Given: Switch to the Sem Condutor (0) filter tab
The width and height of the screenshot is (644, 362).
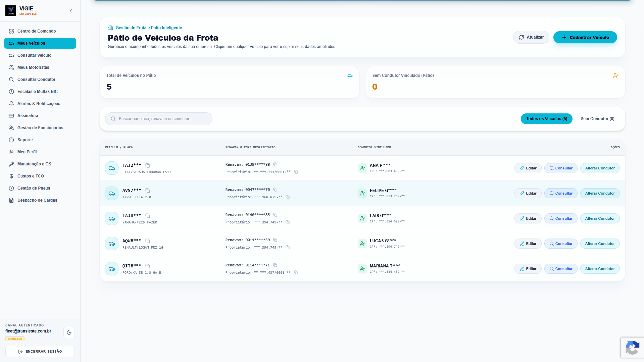Looking at the screenshot, I should tap(597, 119).
